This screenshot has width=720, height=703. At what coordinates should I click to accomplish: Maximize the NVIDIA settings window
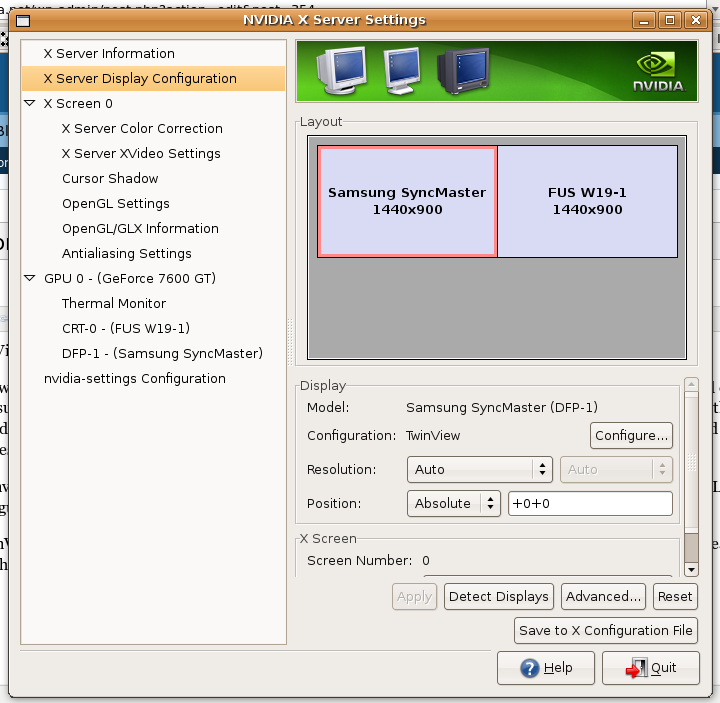click(670, 21)
